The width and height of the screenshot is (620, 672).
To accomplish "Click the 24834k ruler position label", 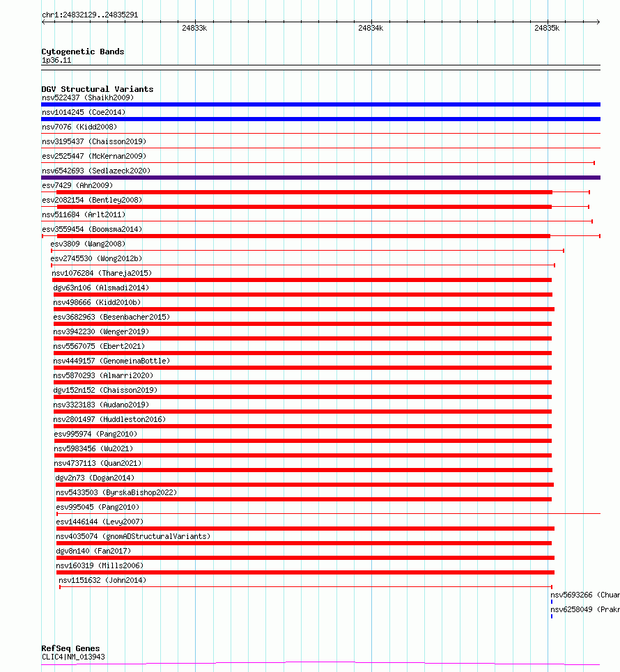I will coord(371,28).
